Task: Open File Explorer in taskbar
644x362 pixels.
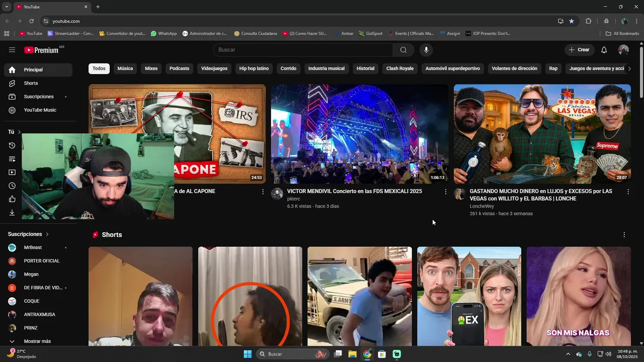Action: (x=352, y=354)
